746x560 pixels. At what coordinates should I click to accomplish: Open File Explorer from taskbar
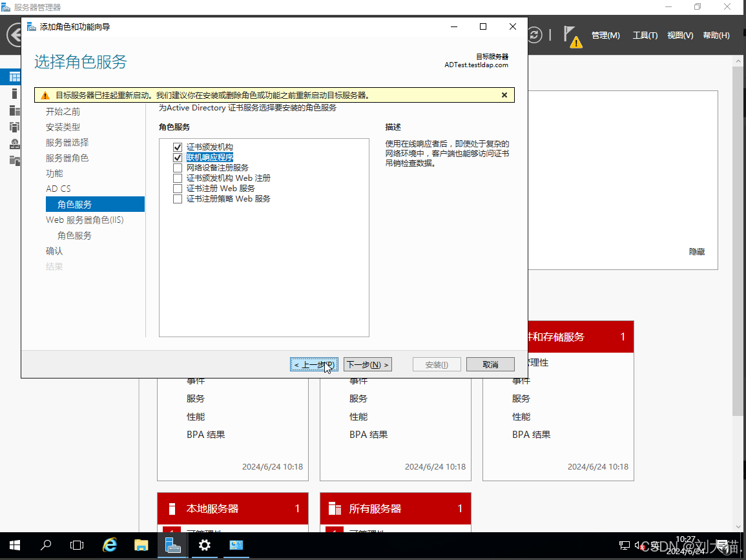coord(141,545)
